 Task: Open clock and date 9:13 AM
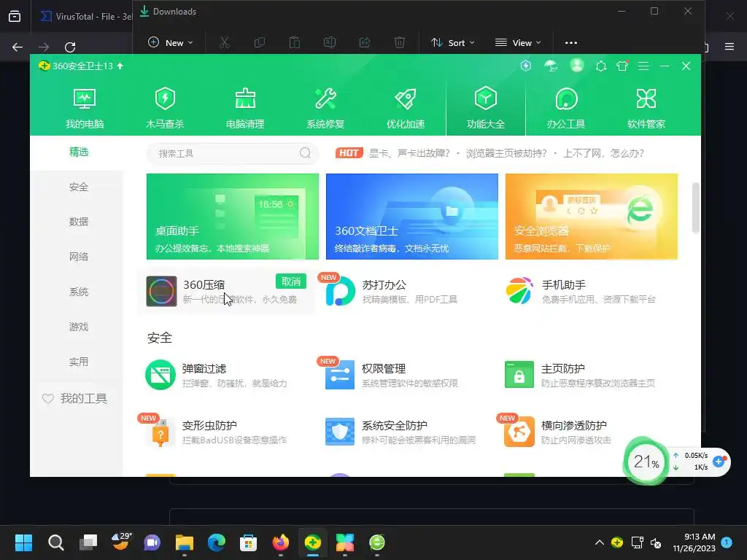(x=694, y=542)
